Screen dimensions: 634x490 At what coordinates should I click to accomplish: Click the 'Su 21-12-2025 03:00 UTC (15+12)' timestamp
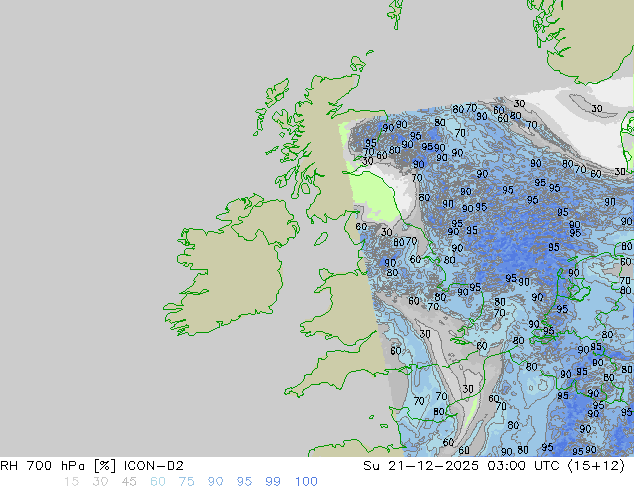[x=494, y=466]
